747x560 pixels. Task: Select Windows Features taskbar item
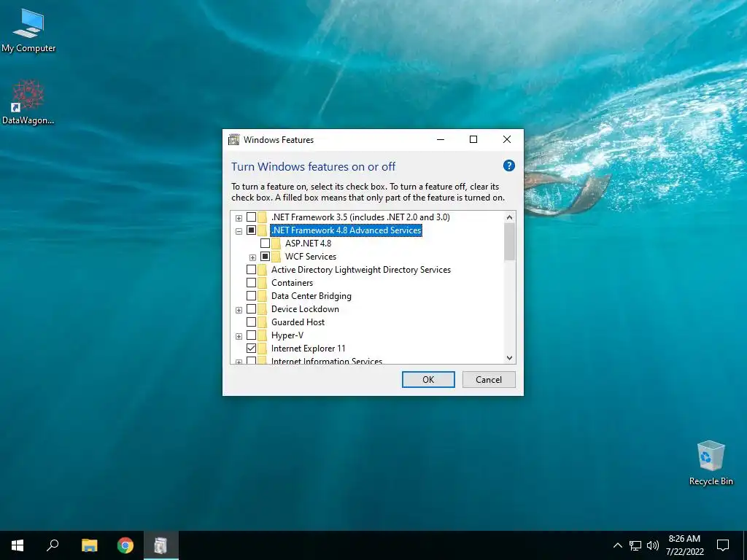[x=161, y=545]
